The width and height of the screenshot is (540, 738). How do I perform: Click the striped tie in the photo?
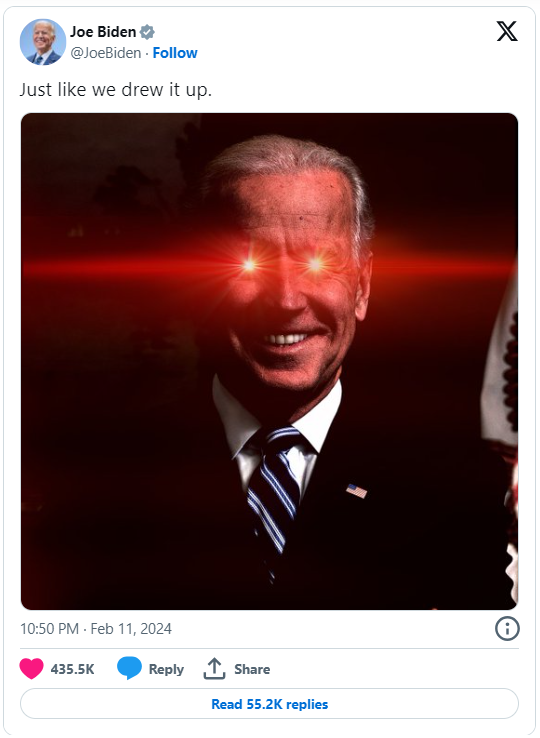[x=274, y=494]
